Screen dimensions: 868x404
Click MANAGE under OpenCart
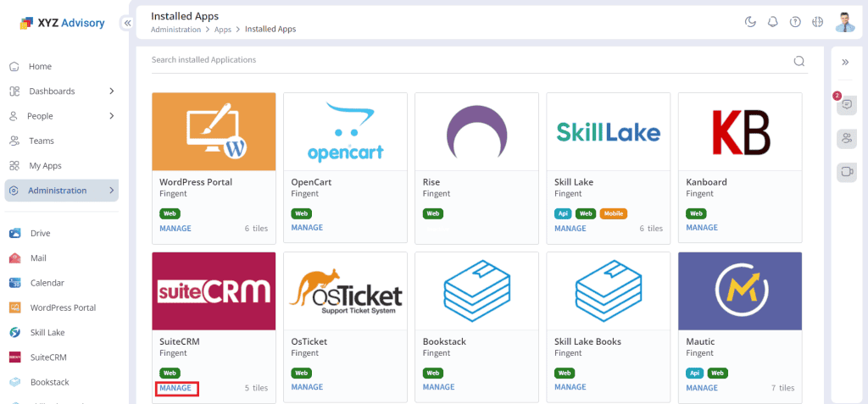pos(307,228)
